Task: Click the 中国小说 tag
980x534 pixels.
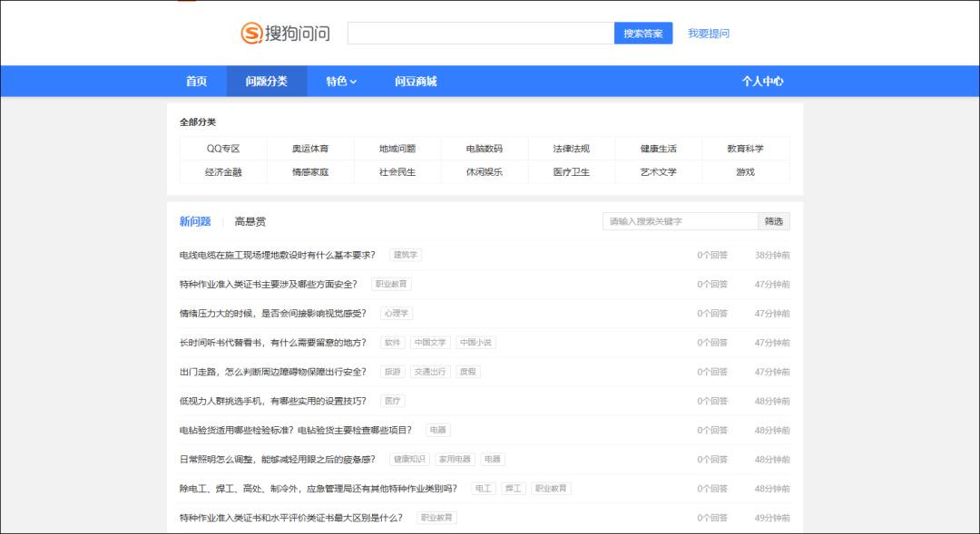Action: pyautogui.click(x=475, y=343)
